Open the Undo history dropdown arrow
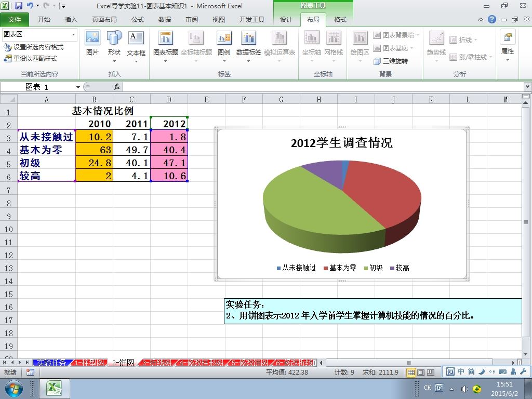 [x=37, y=6]
